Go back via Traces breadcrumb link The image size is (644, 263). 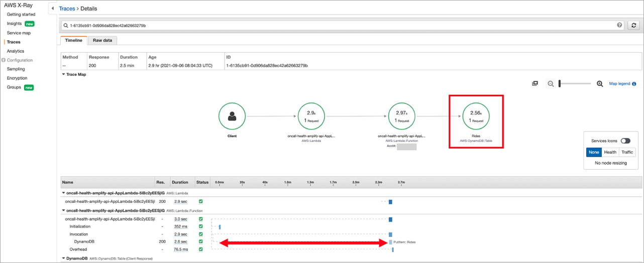click(67, 9)
